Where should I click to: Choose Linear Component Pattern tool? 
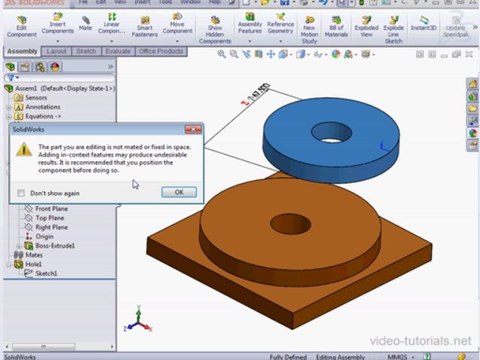(111, 23)
